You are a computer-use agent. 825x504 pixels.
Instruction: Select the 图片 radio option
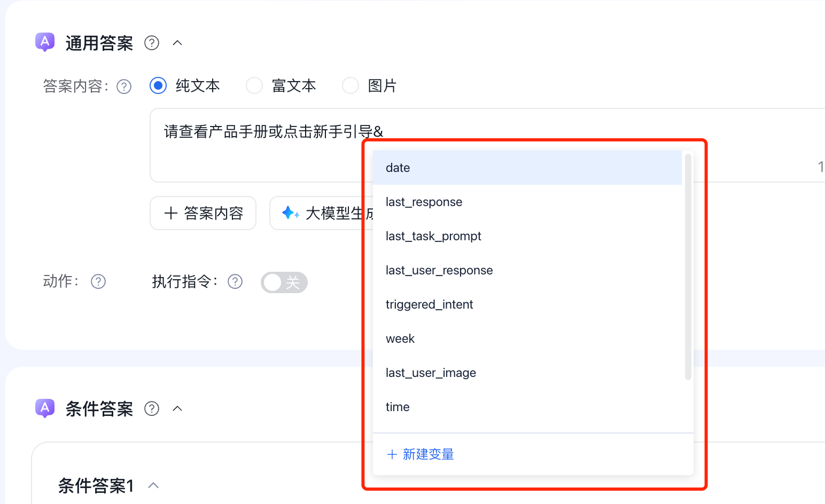click(x=350, y=85)
